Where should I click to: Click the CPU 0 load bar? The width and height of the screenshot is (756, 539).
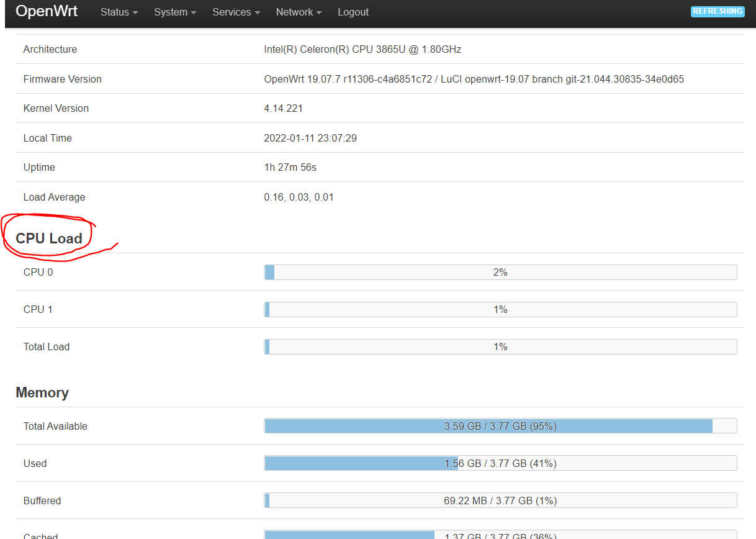[500, 272]
